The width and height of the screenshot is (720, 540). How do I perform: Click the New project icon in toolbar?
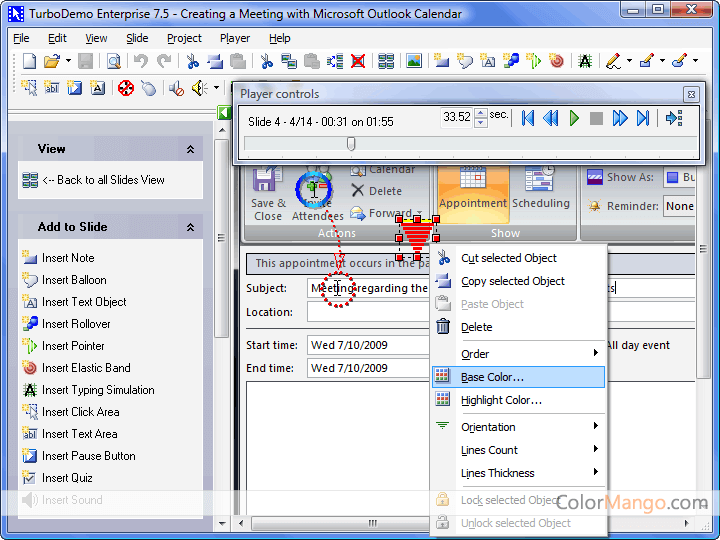coord(29,61)
